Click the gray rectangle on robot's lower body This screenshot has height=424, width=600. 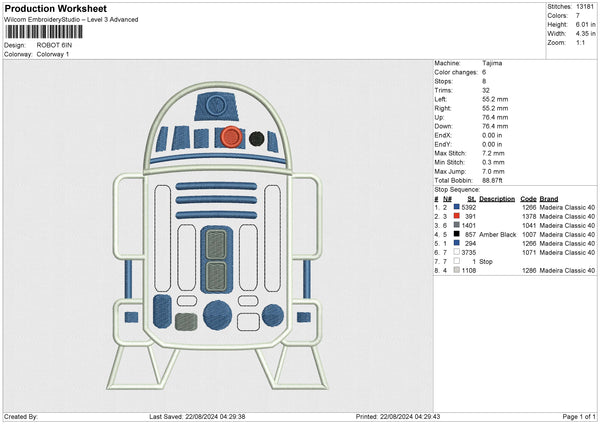(x=186, y=321)
